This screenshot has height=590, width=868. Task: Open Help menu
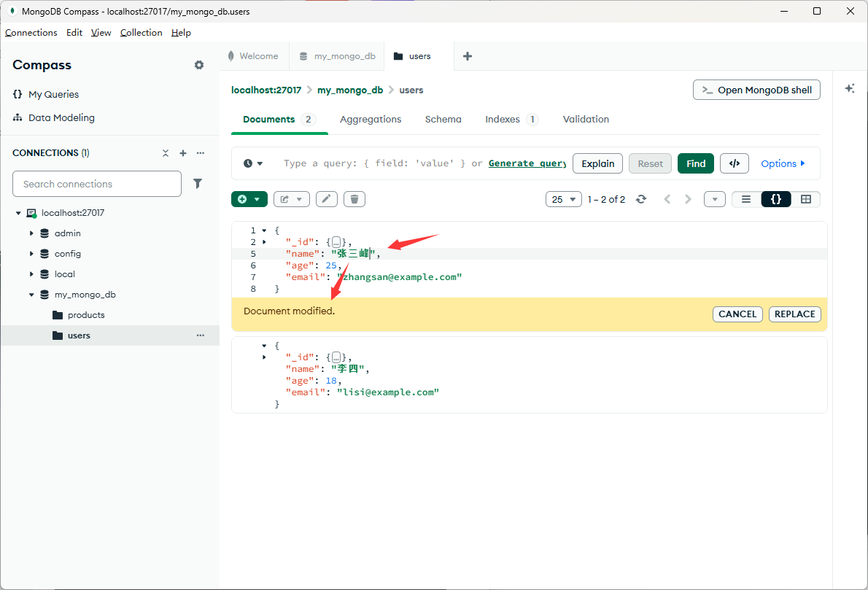181,33
